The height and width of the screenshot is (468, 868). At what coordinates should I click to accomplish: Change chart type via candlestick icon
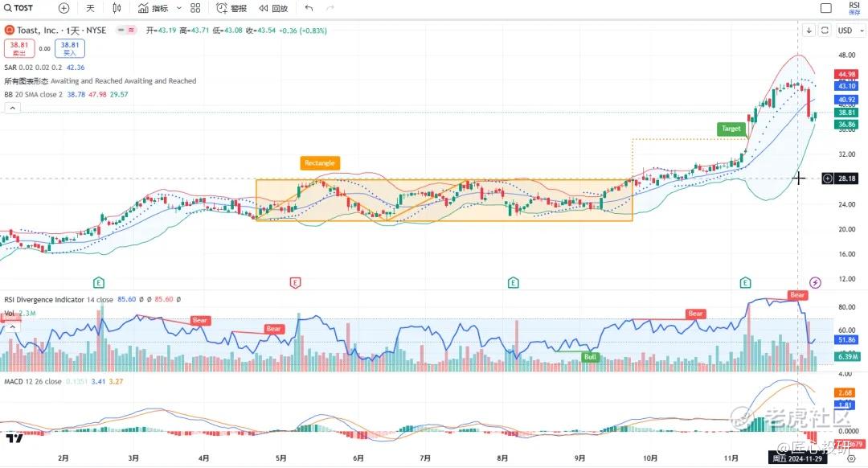(117, 8)
